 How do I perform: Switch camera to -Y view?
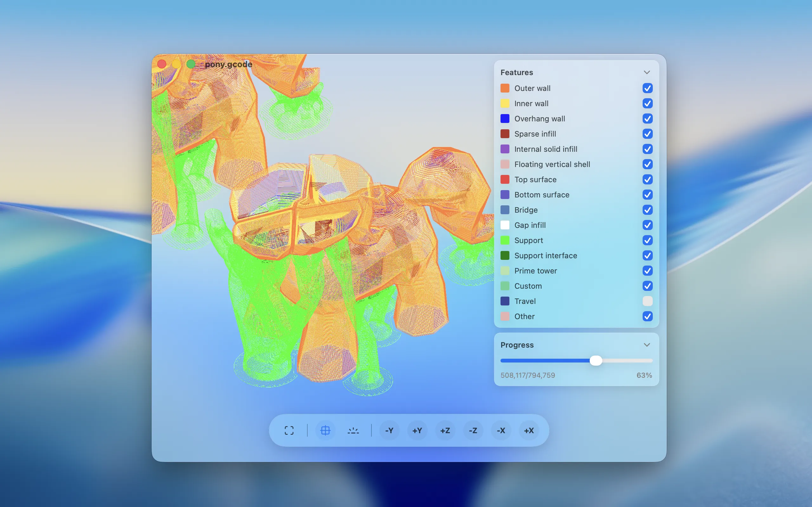389,430
